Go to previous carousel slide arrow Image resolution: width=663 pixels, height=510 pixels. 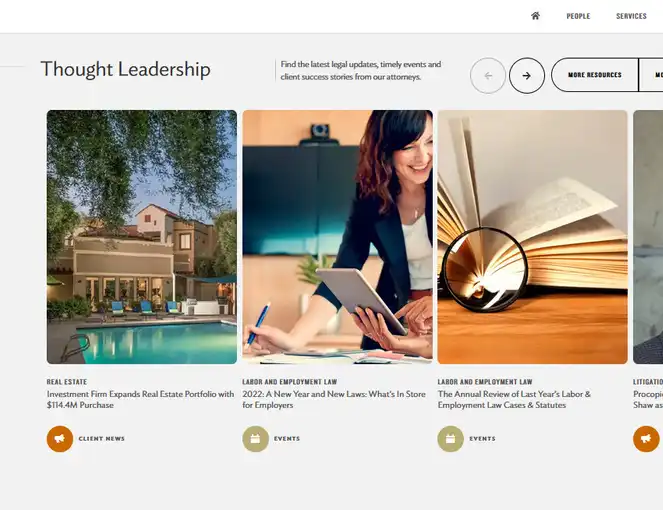(x=488, y=76)
